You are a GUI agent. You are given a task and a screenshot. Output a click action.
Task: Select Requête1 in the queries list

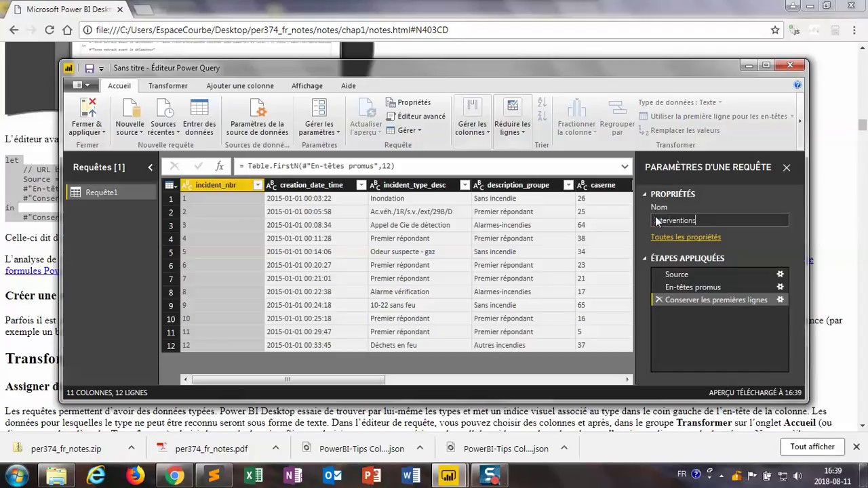[112, 192]
